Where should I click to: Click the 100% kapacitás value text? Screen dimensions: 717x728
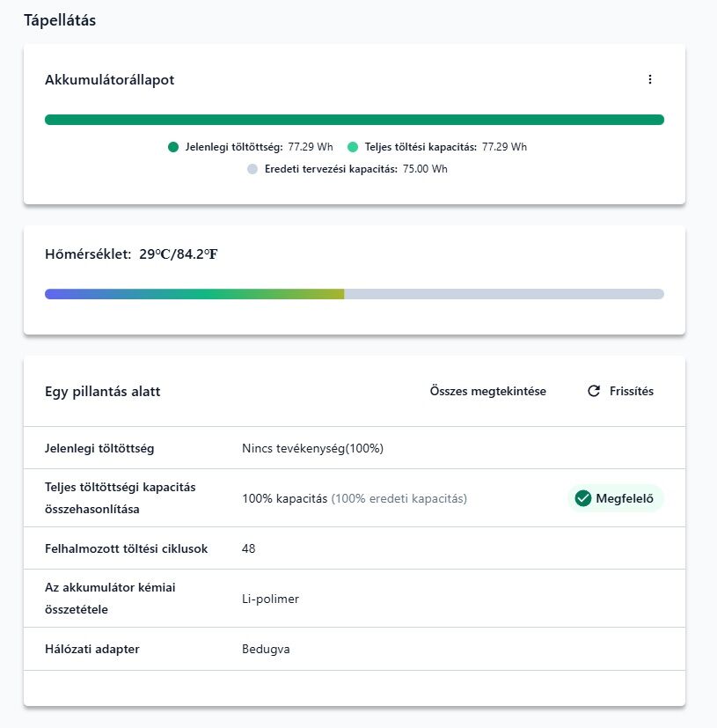click(284, 498)
